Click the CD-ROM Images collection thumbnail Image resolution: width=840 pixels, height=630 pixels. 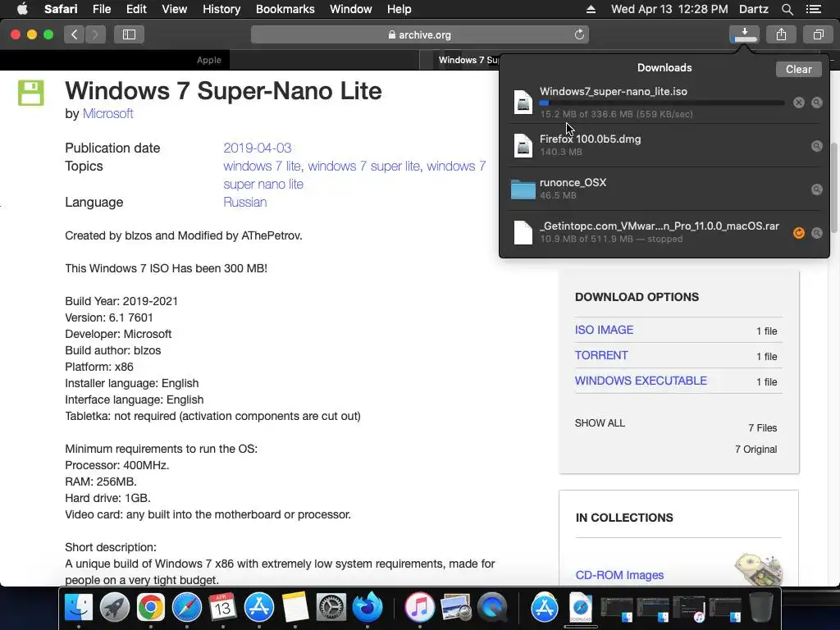click(759, 569)
